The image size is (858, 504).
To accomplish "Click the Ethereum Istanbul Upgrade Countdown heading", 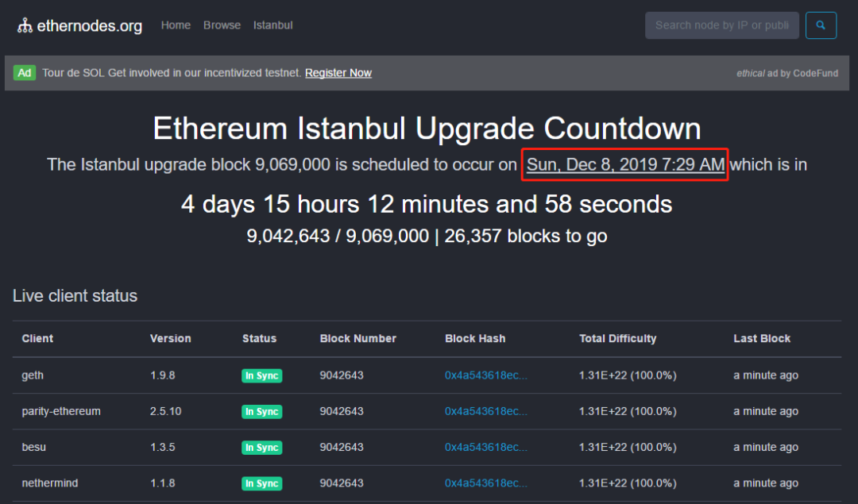I will coord(427,129).
